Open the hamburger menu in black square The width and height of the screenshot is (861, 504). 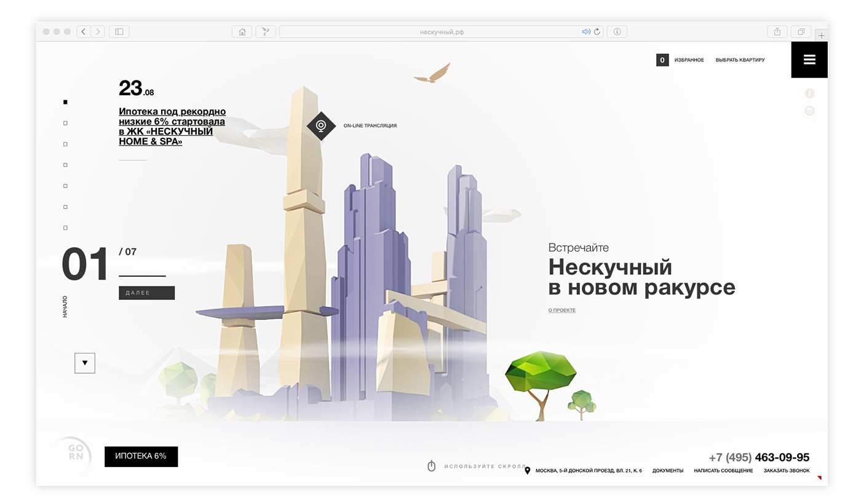pyautogui.click(x=809, y=60)
